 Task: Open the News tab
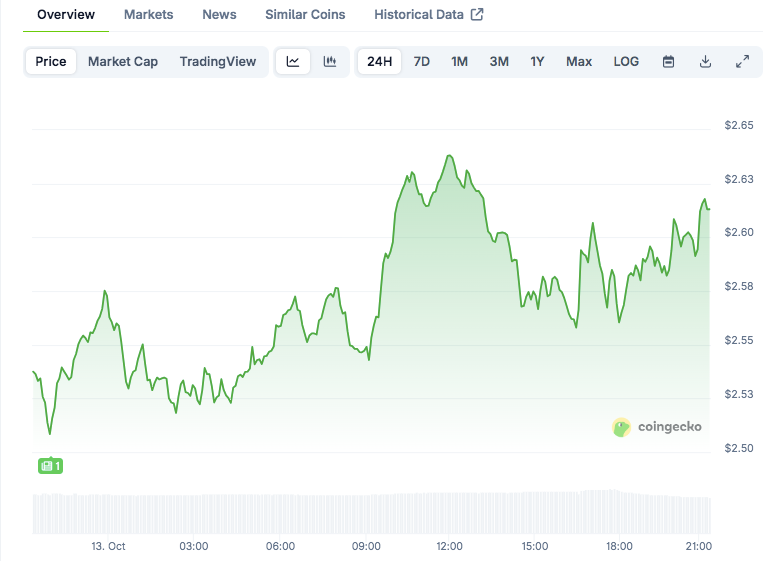tap(219, 15)
